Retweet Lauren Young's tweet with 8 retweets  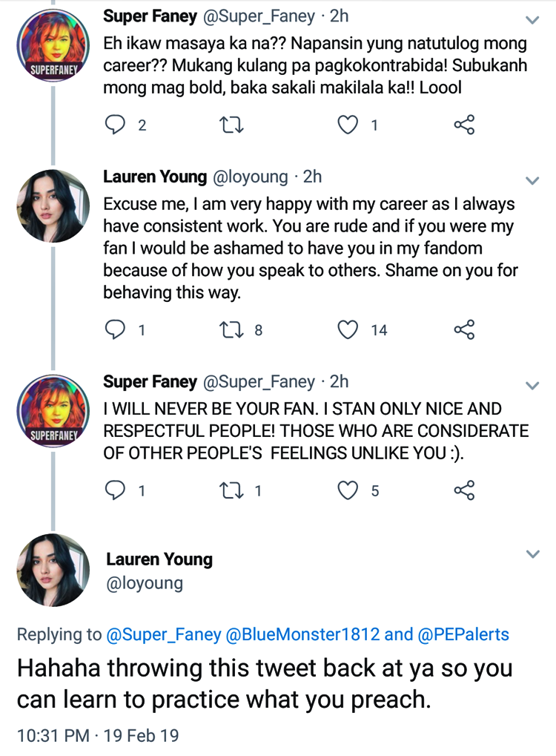[231, 329]
